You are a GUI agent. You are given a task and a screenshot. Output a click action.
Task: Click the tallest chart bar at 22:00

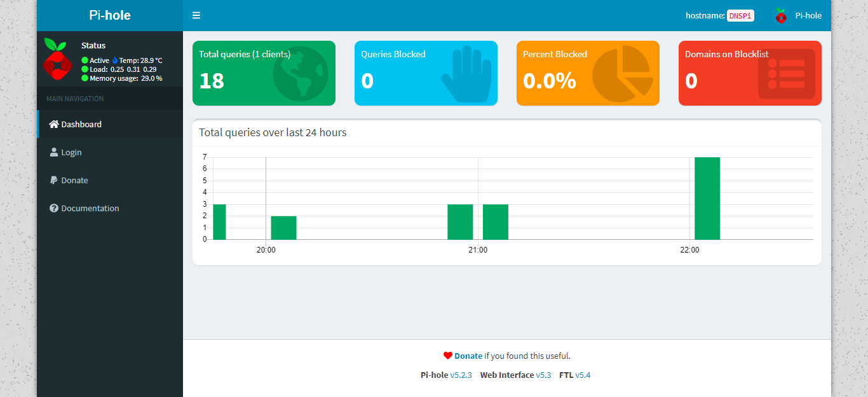(707, 198)
